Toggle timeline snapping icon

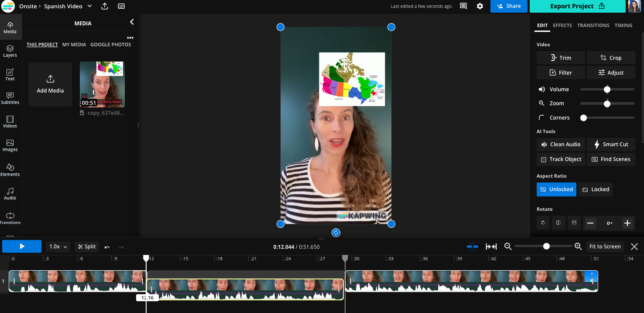[473, 247]
